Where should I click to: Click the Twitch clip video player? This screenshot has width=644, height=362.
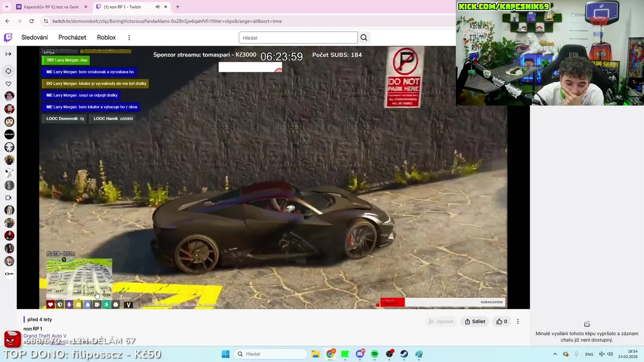pos(273,177)
